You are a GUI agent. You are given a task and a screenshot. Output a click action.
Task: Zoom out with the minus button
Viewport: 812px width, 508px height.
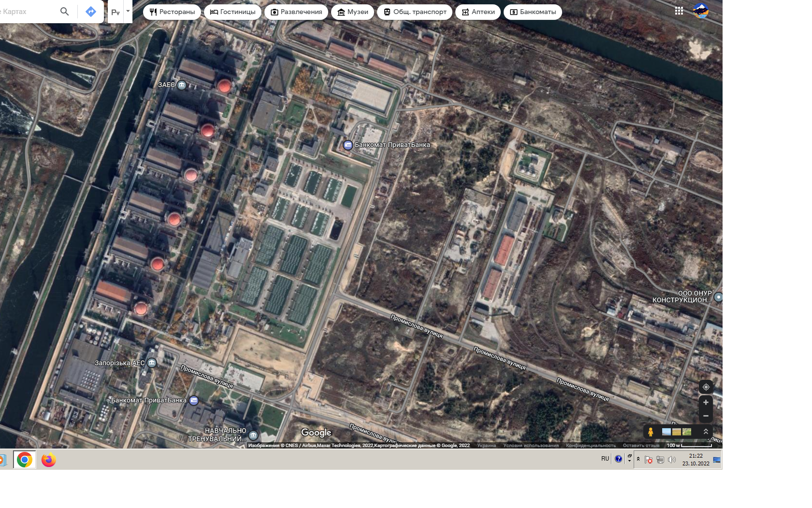tap(706, 416)
